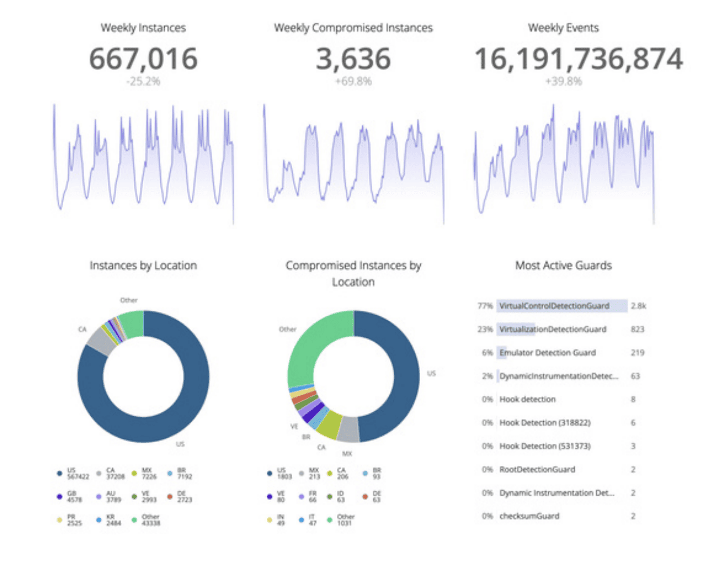Viewport: 728px width, 562px height.
Task: Select the Hook detection row with 8
Action: [562, 400]
